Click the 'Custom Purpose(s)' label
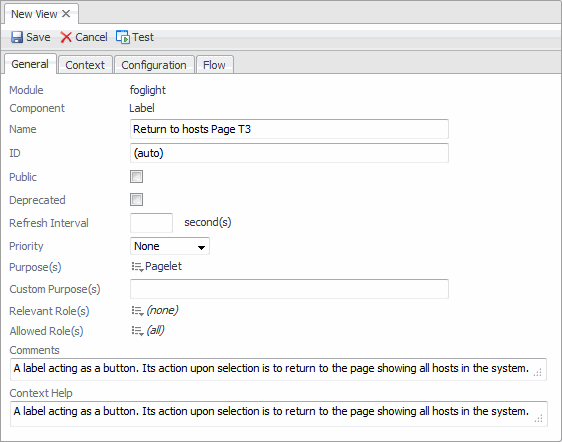This screenshot has width=562, height=442. click(x=55, y=289)
